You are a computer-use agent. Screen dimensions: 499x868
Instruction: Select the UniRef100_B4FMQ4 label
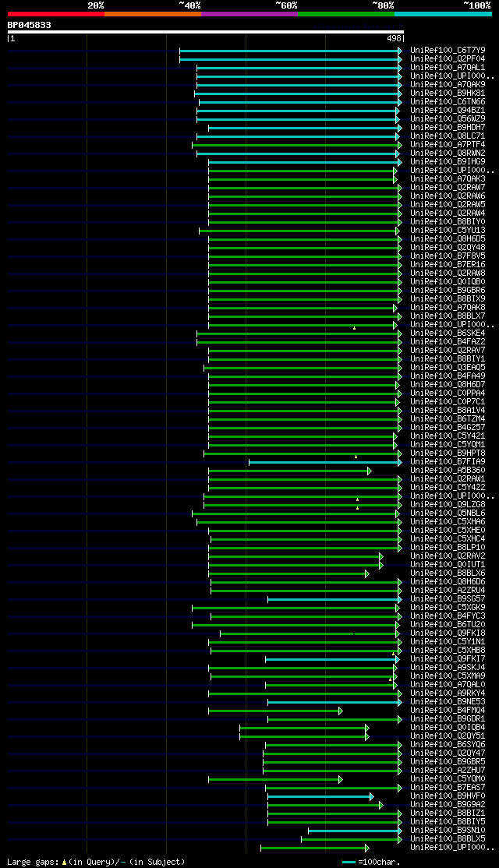pos(448,711)
